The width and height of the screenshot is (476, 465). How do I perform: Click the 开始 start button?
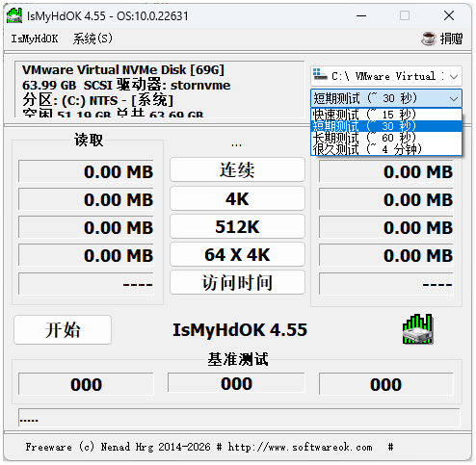point(63,329)
